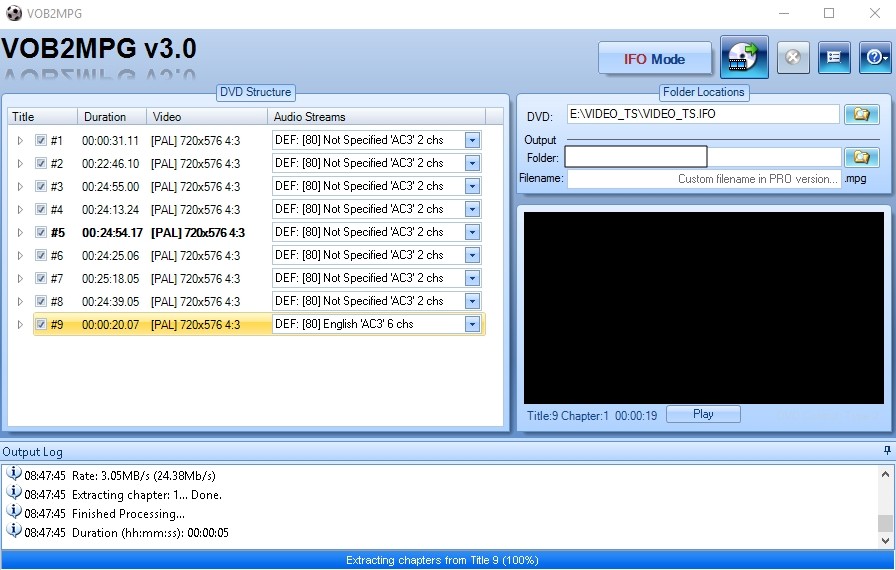Click 'Finished Processing...' log line

128,513
